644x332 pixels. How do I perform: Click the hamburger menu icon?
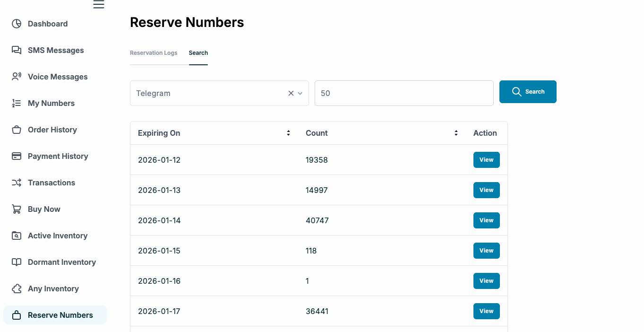click(x=98, y=5)
